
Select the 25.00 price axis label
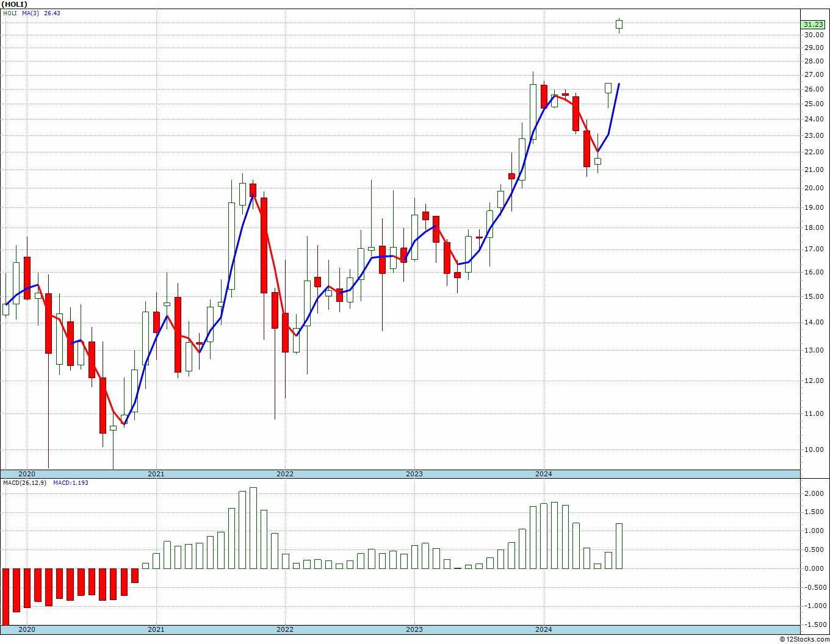coord(814,104)
